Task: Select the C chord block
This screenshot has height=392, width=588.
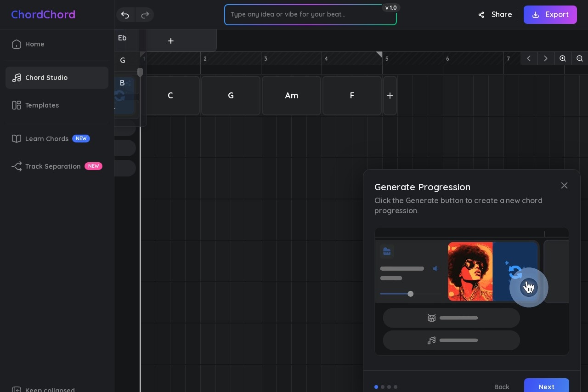Action: tap(170, 96)
